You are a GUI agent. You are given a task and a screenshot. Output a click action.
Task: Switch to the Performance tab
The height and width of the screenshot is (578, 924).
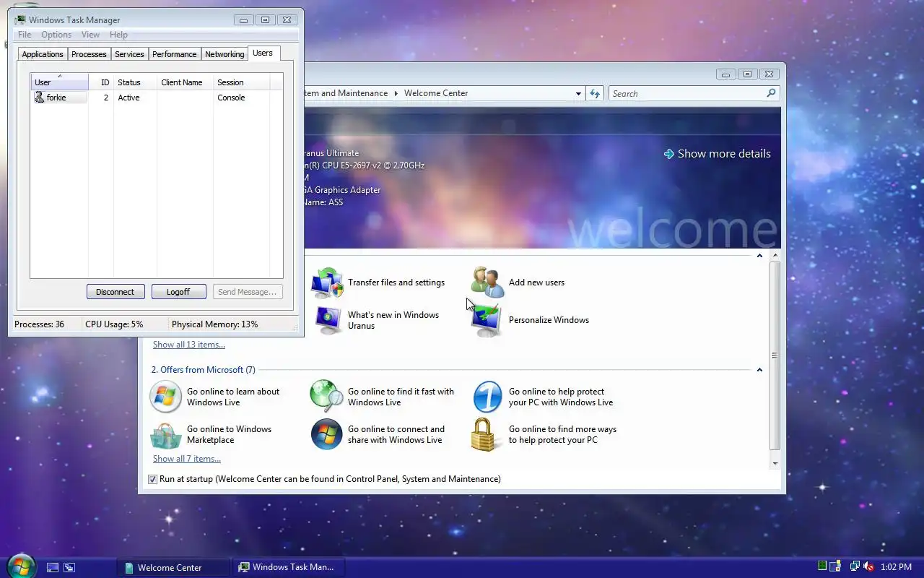[174, 54]
